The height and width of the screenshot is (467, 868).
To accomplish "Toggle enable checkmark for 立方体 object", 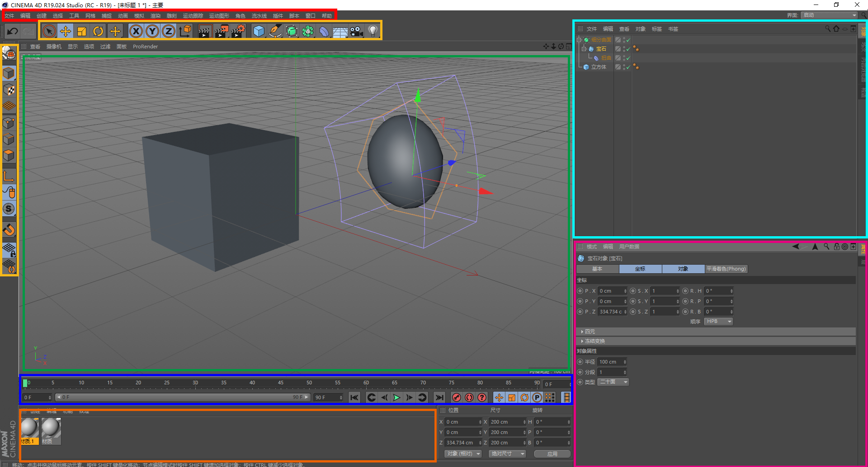I will coord(628,67).
